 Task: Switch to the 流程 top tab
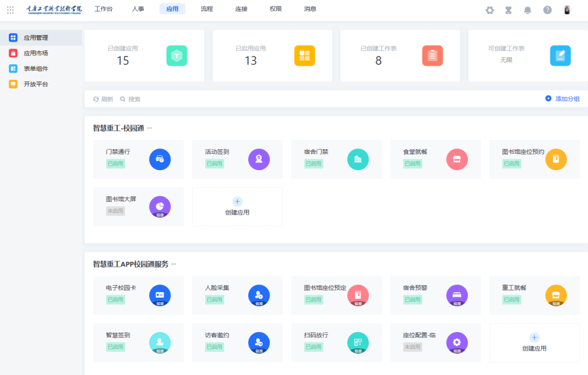207,9
